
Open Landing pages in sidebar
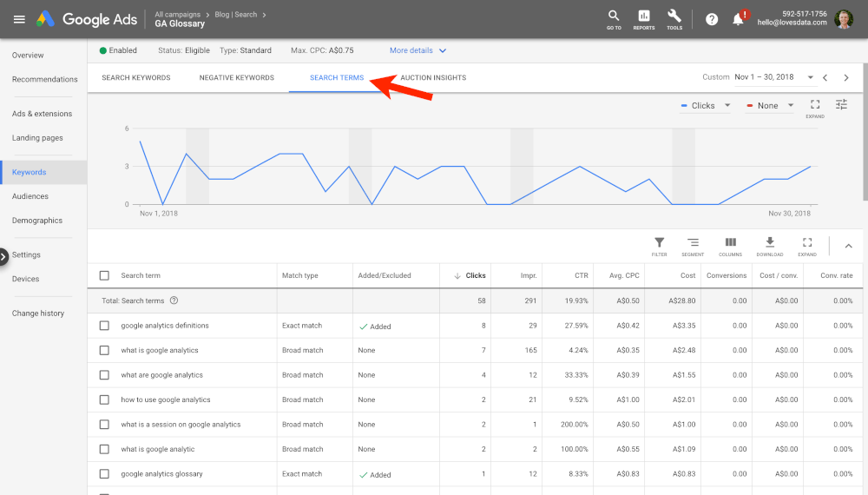[37, 138]
